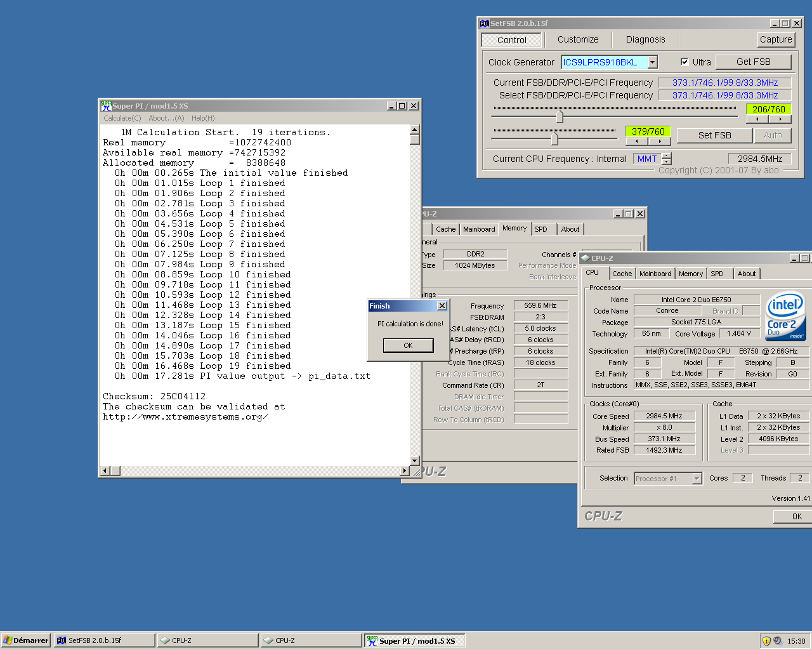Click the Select FSB frequency value field
Viewport: 812px width, 650px height.
click(x=724, y=95)
